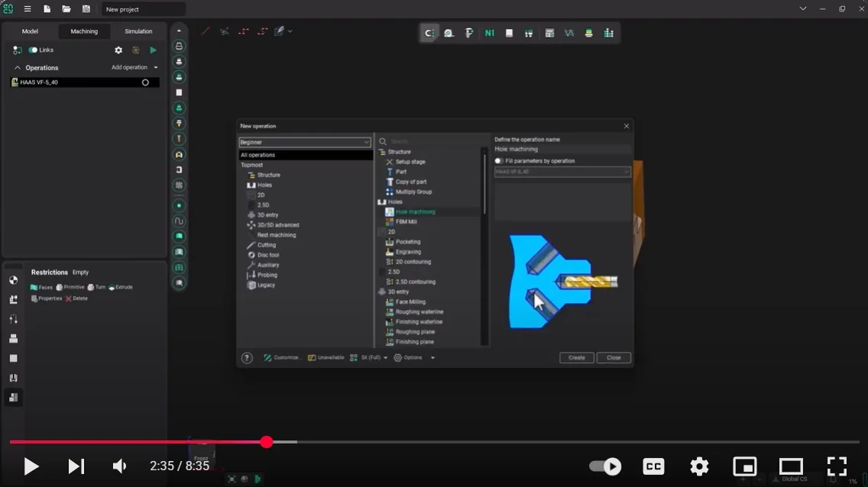
Task: Click the sine wave icon in vertical toolbar
Action: pos(179,221)
